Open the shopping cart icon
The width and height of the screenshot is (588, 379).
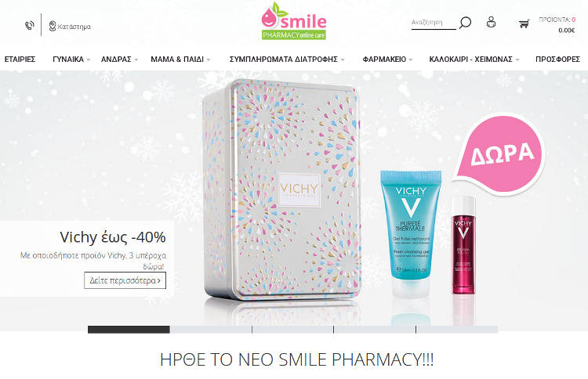pyautogui.click(x=524, y=24)
